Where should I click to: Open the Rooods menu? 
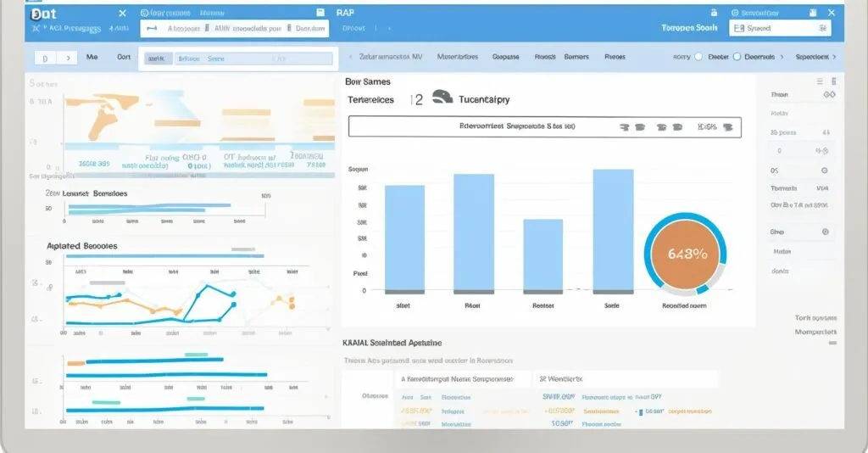coord(545,57)
